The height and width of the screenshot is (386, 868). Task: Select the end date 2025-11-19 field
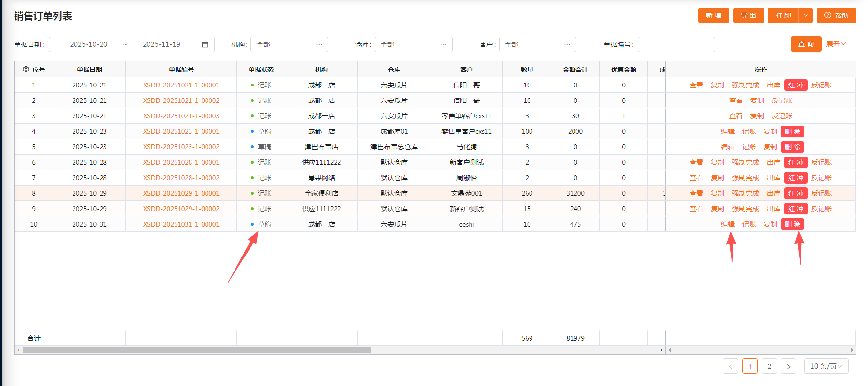point(162,44)
